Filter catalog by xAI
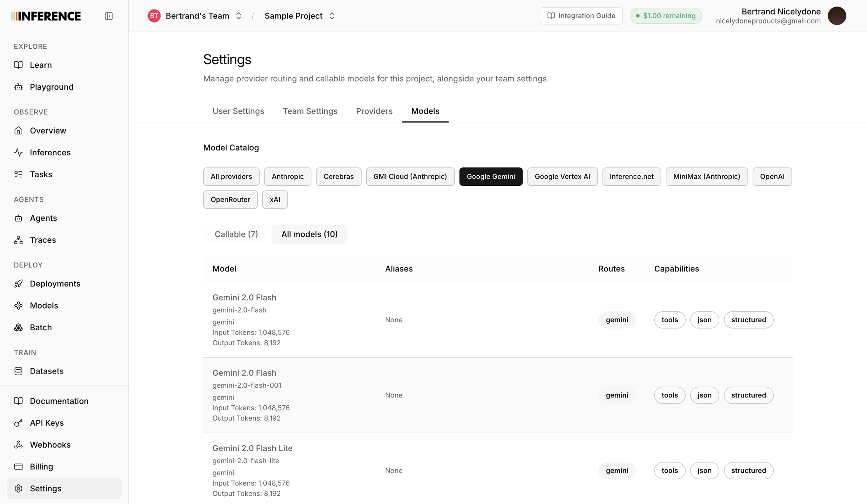Screen dimensions: 867x504 (275, 199)
